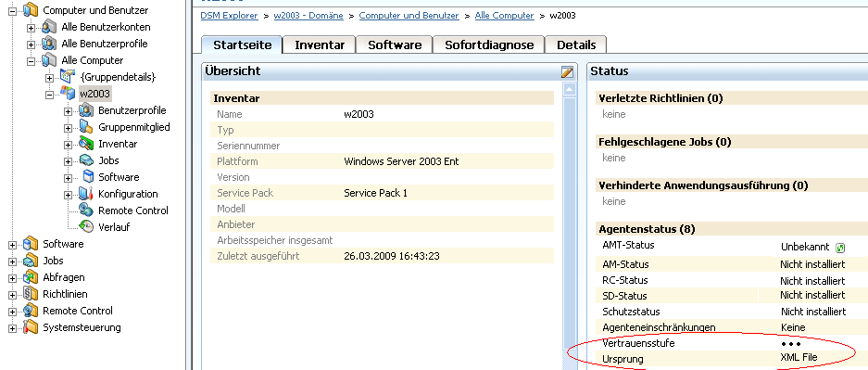Select the Verlauf tree item label

[114, 227]
